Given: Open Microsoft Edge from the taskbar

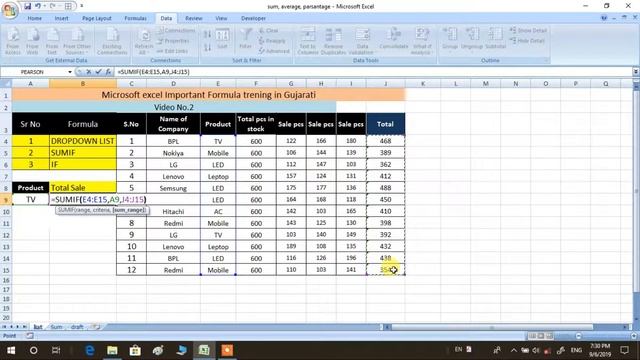Looking at the screenshot, I should click(x=90, y=350).
